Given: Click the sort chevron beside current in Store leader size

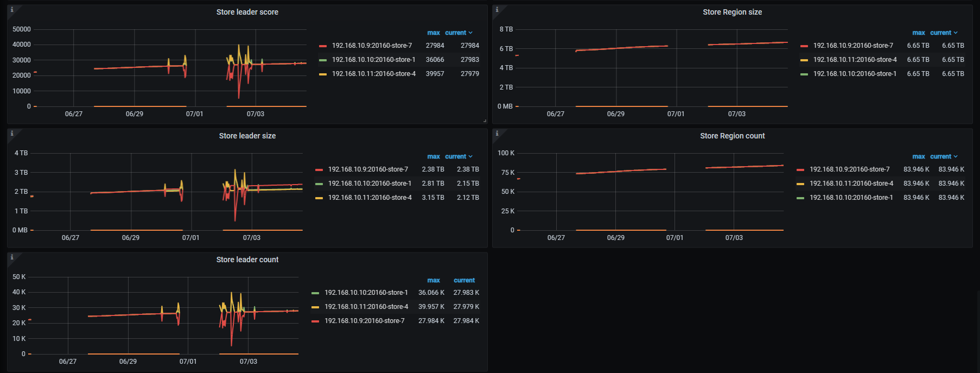Looking at the screenshot, I should [470, 156].
